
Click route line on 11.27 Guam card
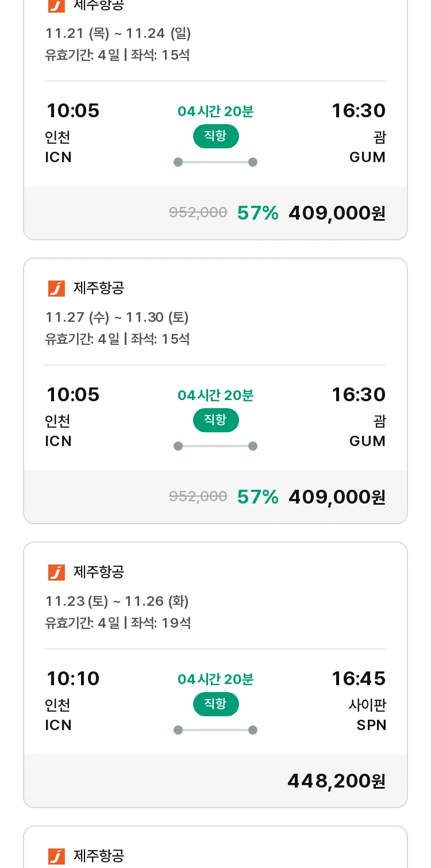tap(215, 446)
